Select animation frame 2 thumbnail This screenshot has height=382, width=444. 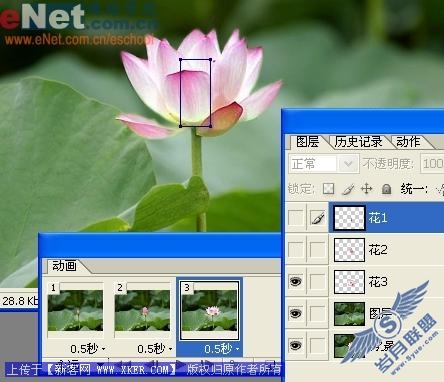[x=142, y=310]
